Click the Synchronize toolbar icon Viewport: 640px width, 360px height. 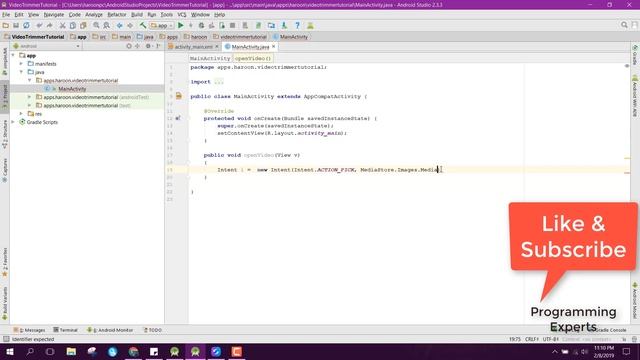(x=26, y=25)
